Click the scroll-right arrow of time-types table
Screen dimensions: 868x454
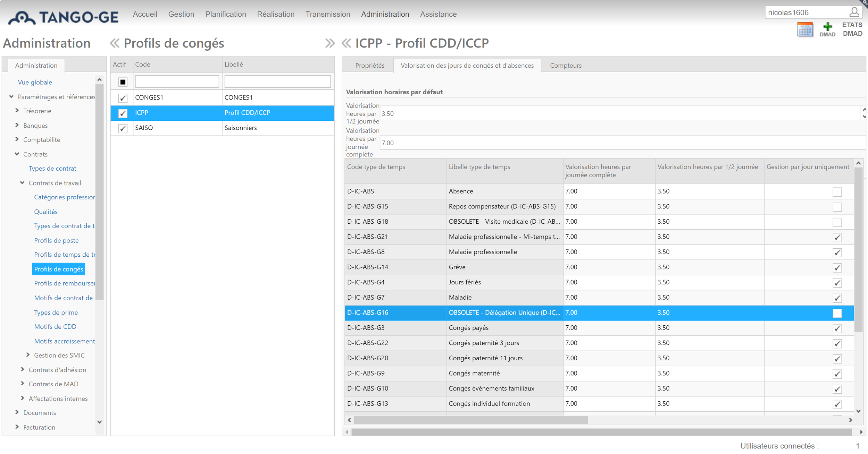coord(850,420)
